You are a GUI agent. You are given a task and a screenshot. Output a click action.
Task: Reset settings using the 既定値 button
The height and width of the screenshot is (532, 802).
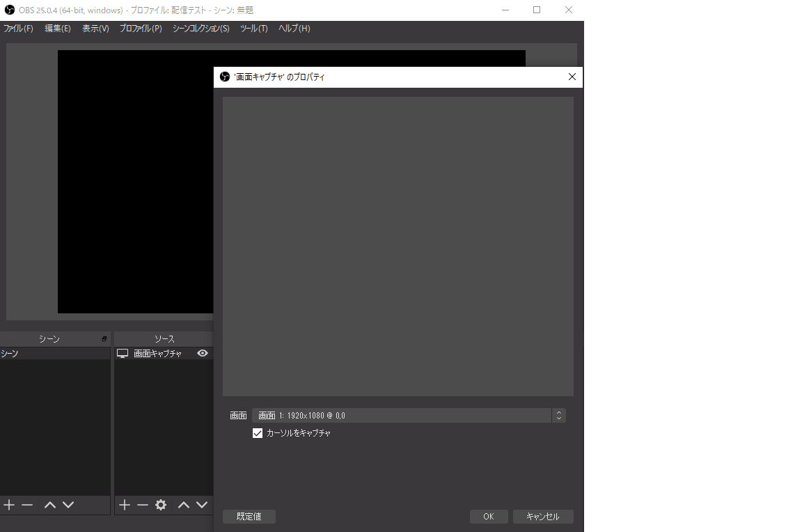point(249,516)
